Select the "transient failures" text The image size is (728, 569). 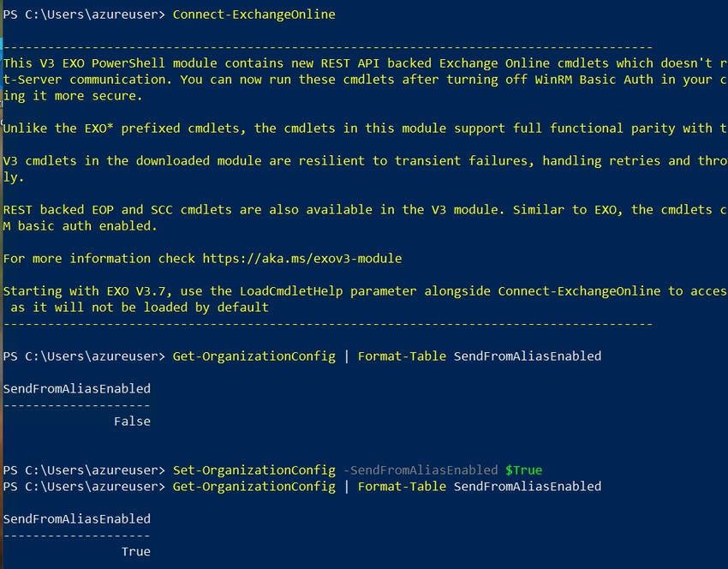click(468, 161)
